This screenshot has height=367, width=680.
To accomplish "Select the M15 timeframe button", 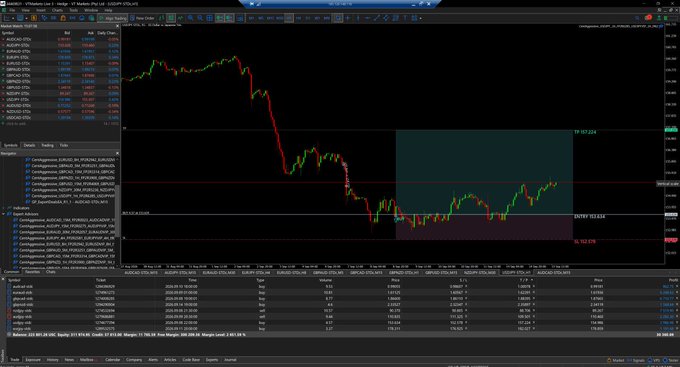I will pos(270,18).
